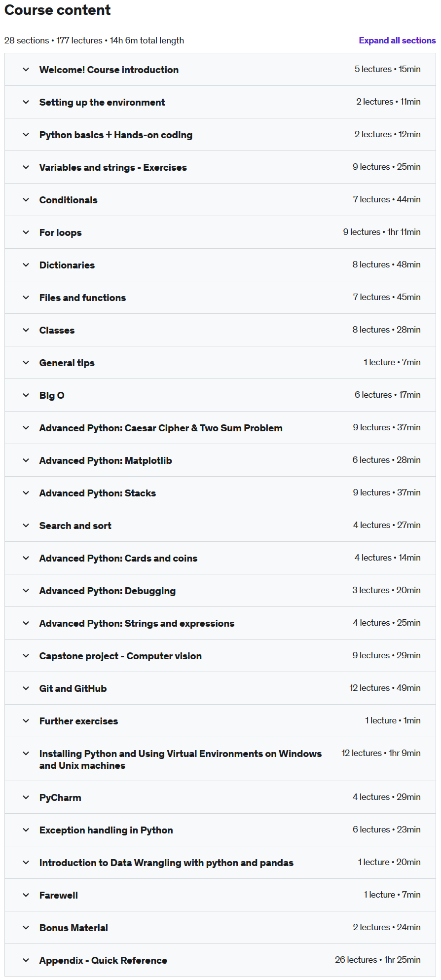Click the PyCharm section title
The image size is (441, 980).
click(60, 797)
